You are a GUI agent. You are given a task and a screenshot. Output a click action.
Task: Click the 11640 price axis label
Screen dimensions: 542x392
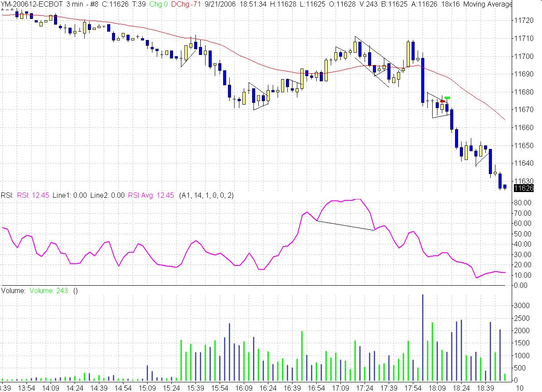(x=524, y=163)
